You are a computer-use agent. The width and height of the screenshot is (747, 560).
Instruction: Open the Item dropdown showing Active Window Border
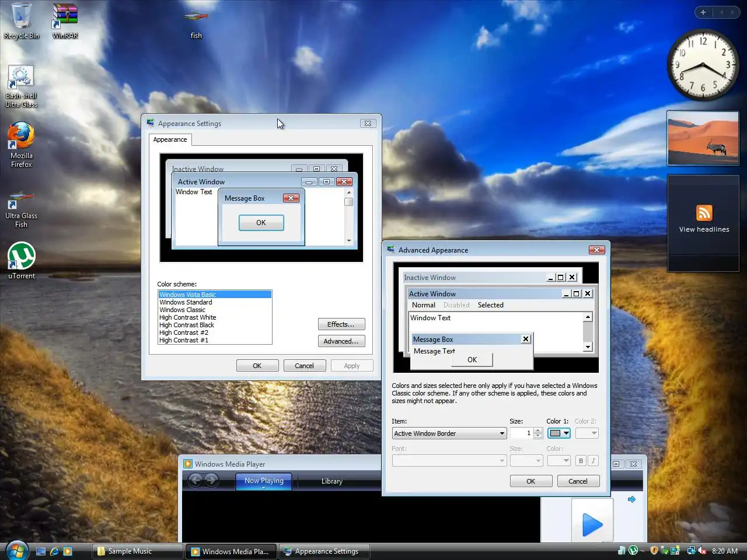449,433
